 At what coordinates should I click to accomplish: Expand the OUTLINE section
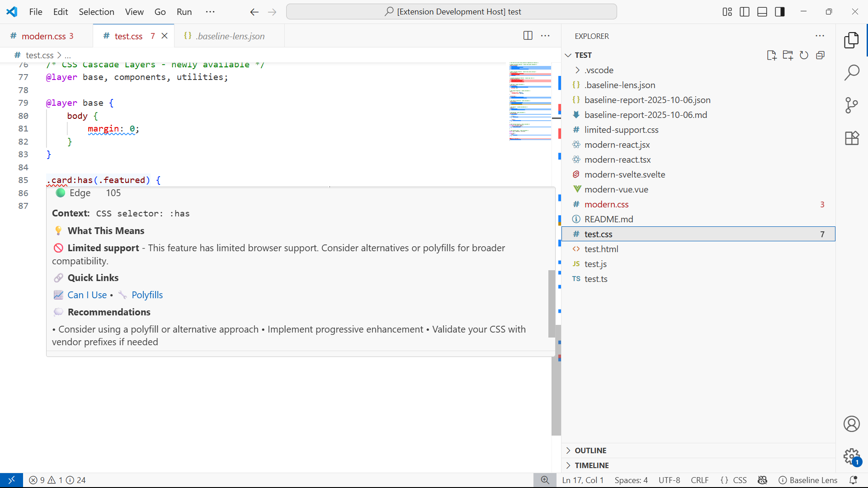click(590, 450)
